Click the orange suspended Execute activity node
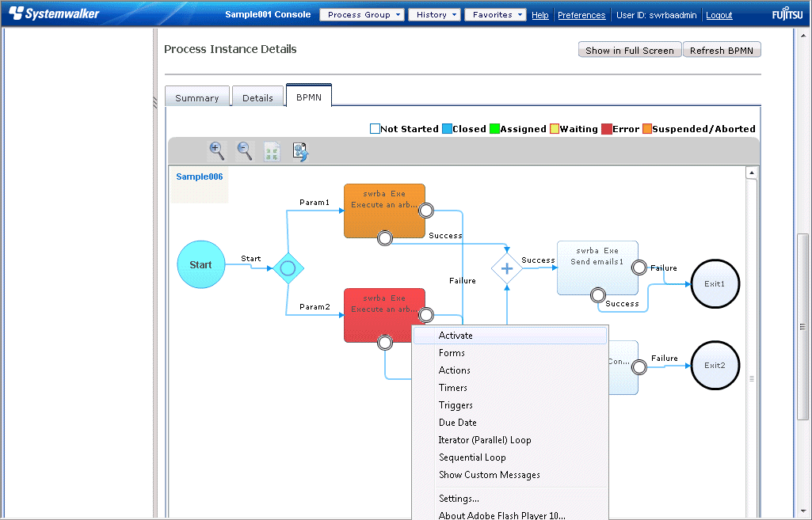 pos(384,206)
